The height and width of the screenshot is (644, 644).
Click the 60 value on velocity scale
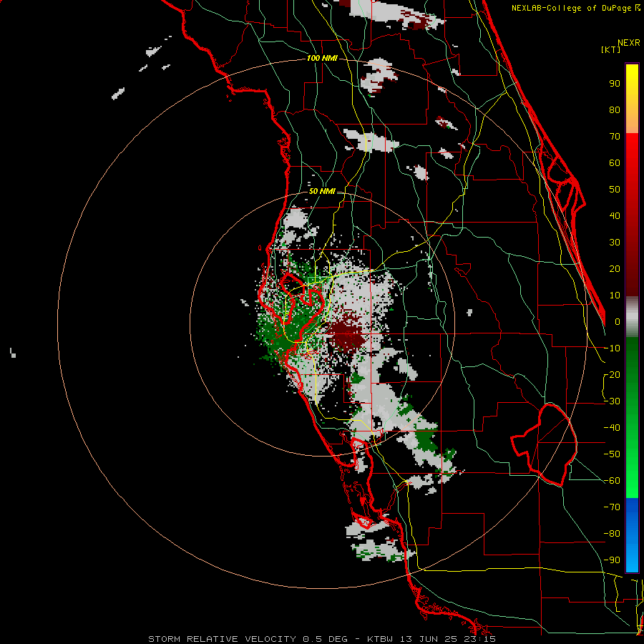(615, 162)
